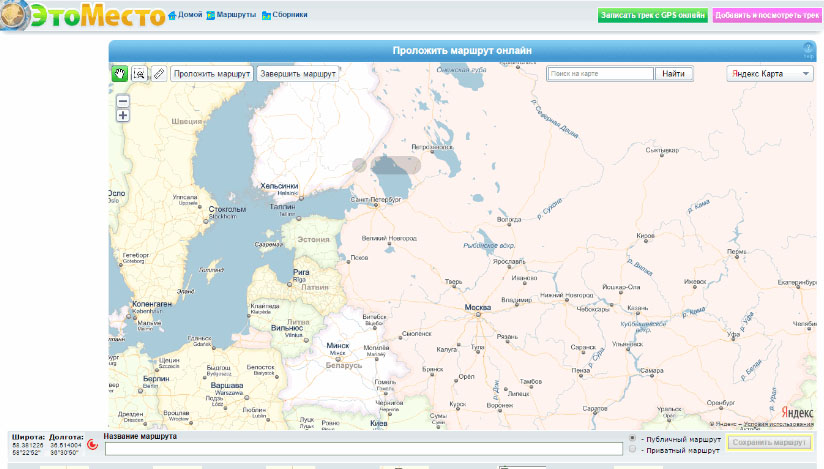The height and width of the screenshot is (469, 824).
Task: Select the Публичный маршрут radio button
Action: (633, 438)
